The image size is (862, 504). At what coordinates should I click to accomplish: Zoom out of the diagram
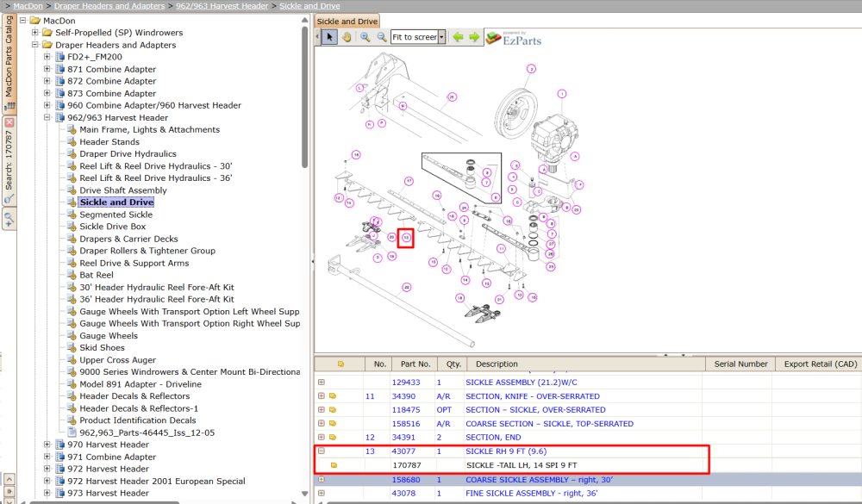(x=382, y=37)
